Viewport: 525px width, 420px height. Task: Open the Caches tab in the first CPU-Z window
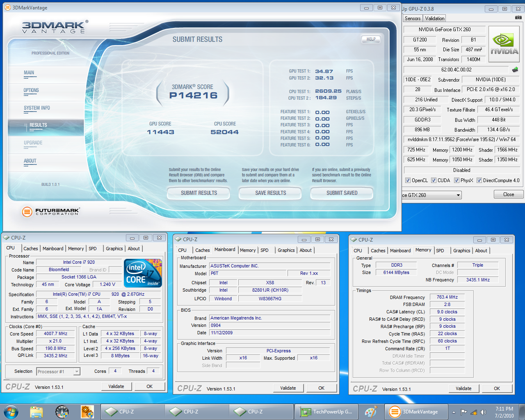pos(30,249)
